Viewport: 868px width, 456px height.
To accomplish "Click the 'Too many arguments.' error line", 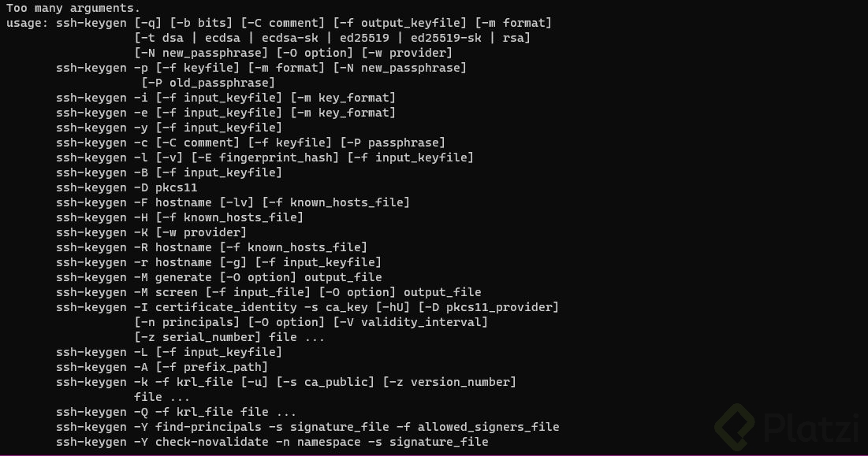I will [73, 9].
